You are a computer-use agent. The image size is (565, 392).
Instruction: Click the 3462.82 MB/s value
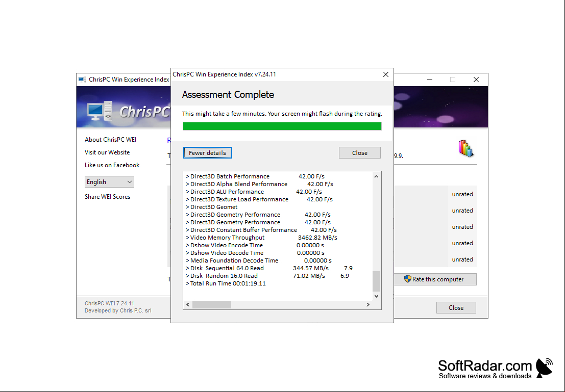(x=317, y=238)
